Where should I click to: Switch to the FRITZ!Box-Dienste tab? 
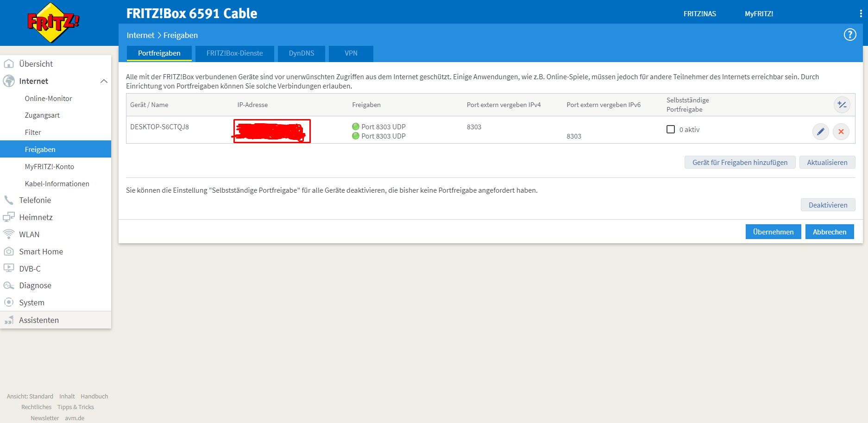tap(234, 53)
